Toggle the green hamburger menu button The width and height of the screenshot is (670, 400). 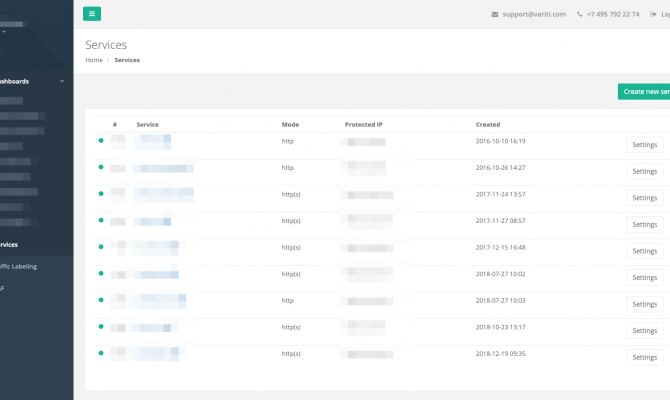(x=92, y=14)
